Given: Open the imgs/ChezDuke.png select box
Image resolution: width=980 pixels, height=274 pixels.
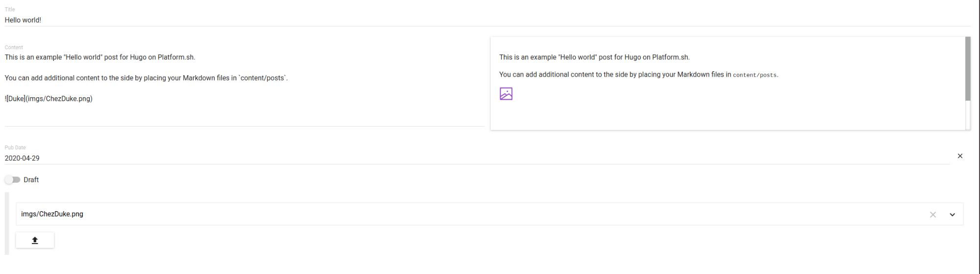Looking at the screenshot, I should coord(441,214).
